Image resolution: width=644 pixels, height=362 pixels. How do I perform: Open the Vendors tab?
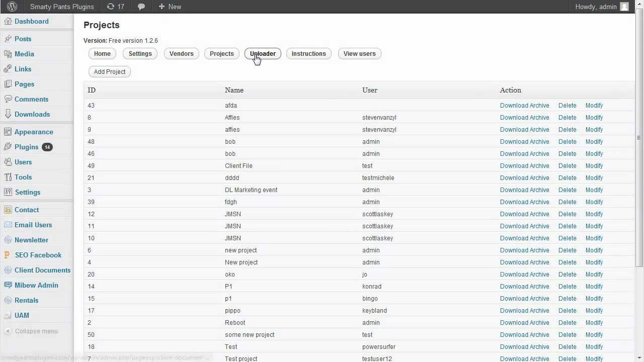point(181,54)
